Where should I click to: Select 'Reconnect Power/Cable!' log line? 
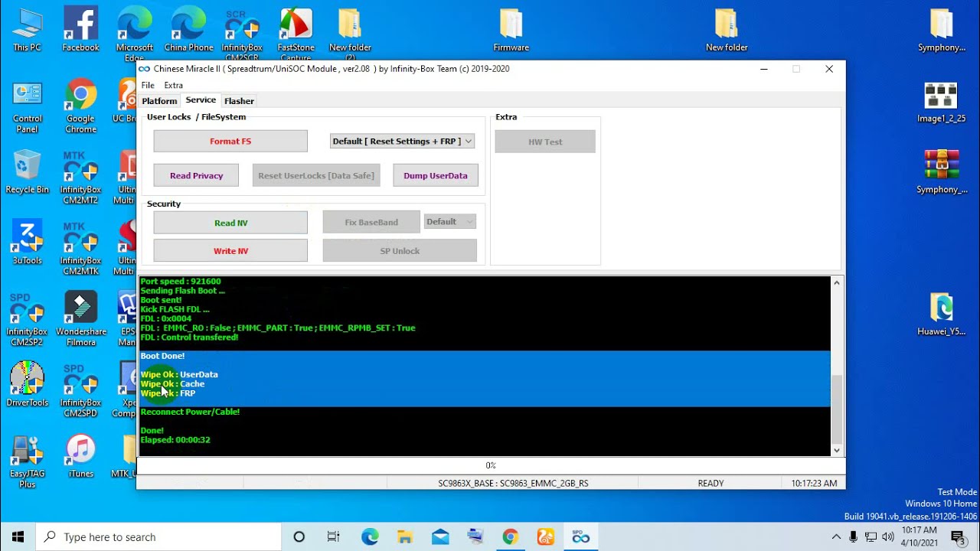pyautogui.click(x=190, y=412)
